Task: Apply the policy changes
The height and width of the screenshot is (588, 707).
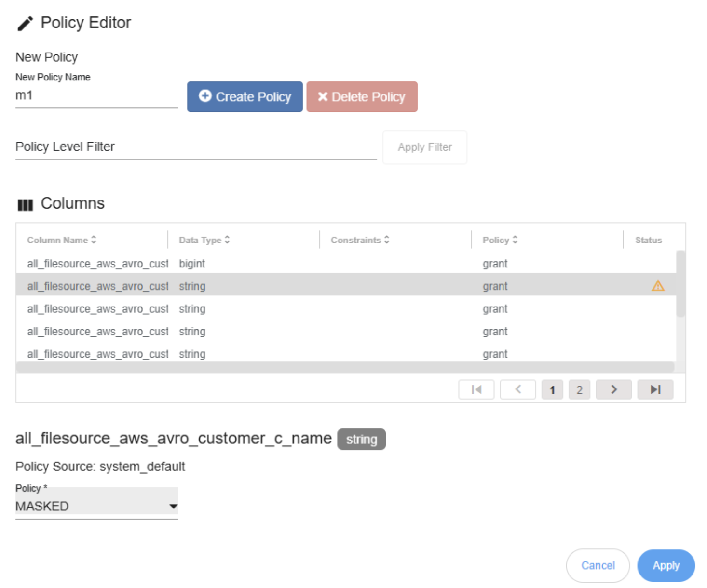Action: (x=666, y=565)
